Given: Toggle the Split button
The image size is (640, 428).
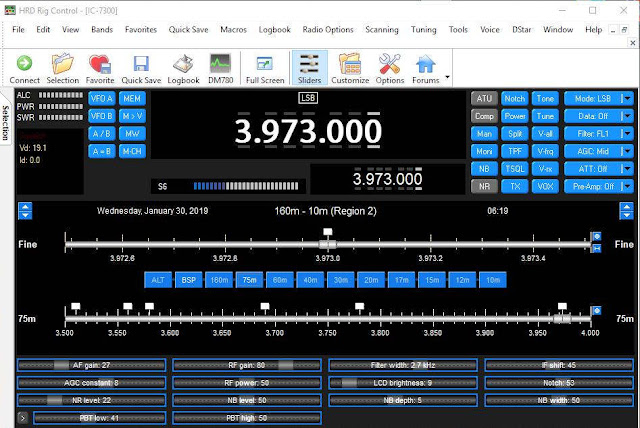Looking at the screenshot, I should coord(515,134).
